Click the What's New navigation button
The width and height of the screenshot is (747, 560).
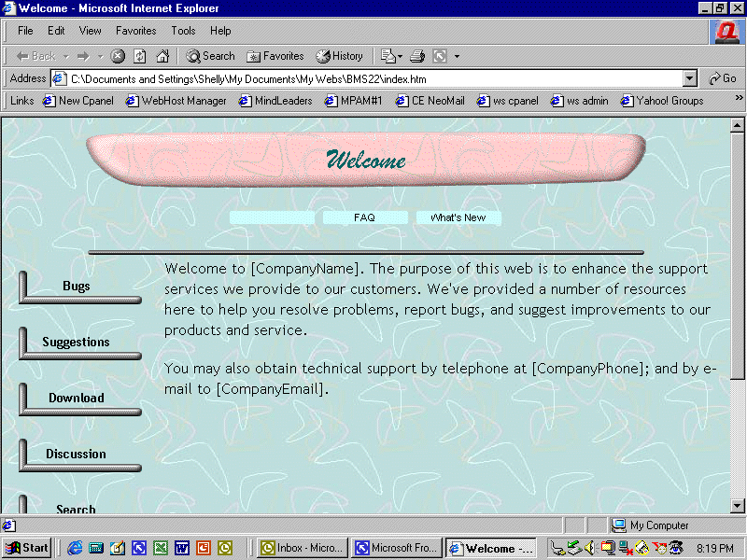click(x=458, y=217)
